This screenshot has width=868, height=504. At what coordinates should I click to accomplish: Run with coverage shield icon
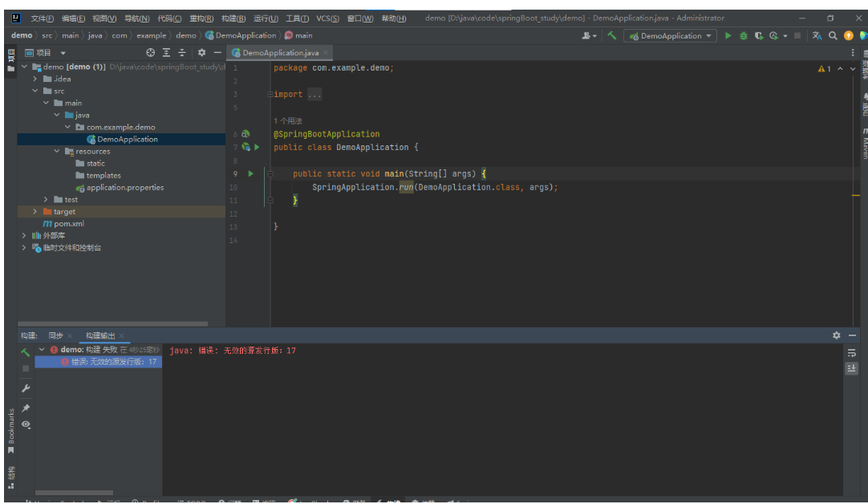click(x=758, y=35)
